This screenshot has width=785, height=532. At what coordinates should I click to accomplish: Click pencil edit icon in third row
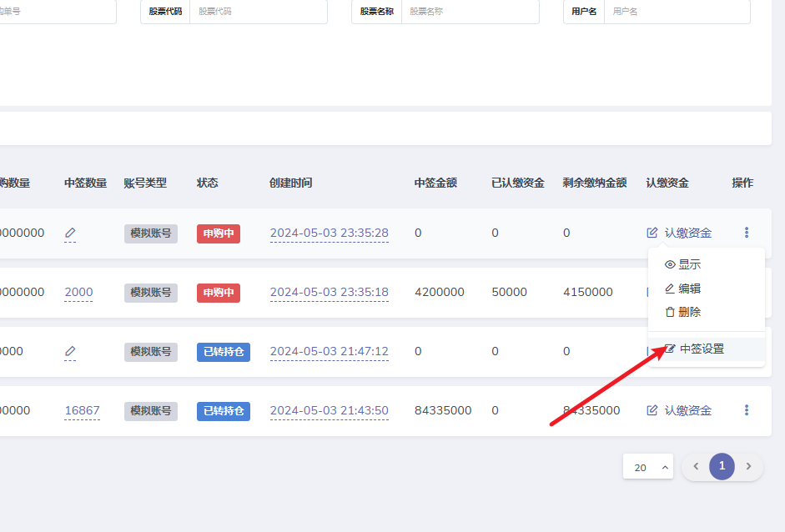70,352
